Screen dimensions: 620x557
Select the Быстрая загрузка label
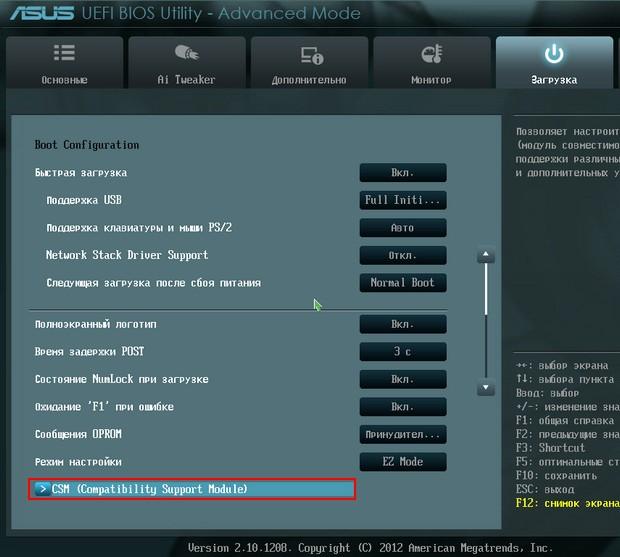[81, 173]
